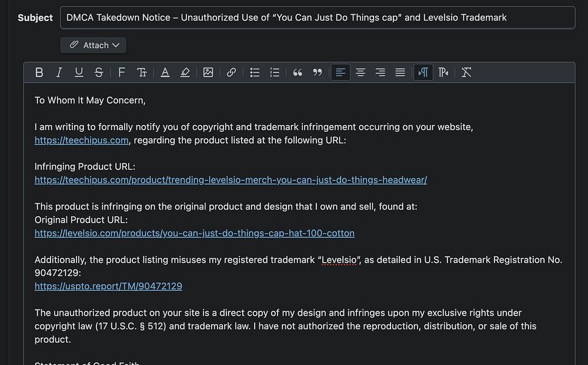Set right-to-left text direction

coord(443,72)
